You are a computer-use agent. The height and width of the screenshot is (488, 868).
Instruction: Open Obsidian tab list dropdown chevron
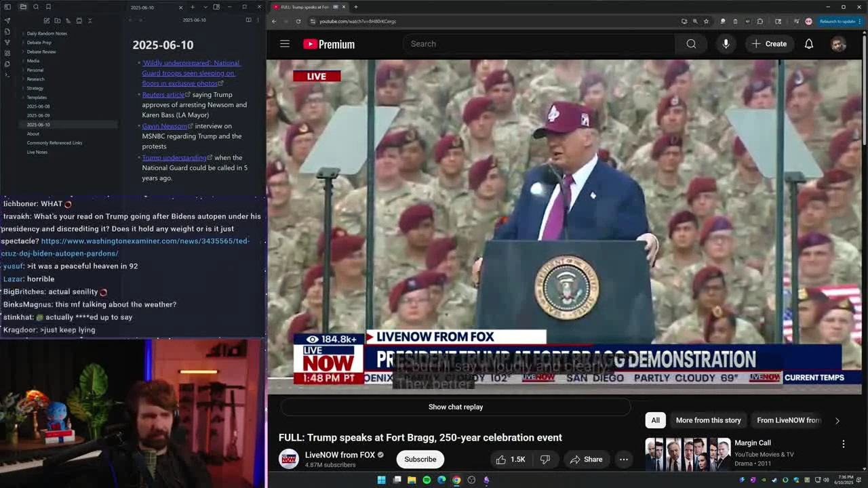click(x=205, y=7)
